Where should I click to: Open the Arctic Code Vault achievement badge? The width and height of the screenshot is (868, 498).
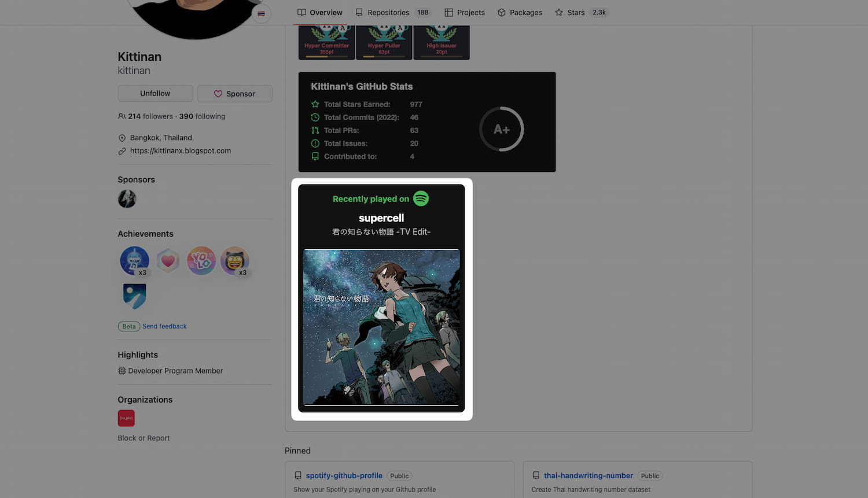[x=134, y=297]
